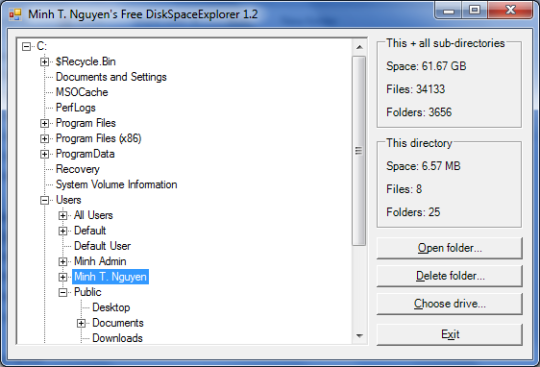Minimize the DiskSpaceExplorer window
This screenshot has height=367, width=540.
tap(448, 11)
